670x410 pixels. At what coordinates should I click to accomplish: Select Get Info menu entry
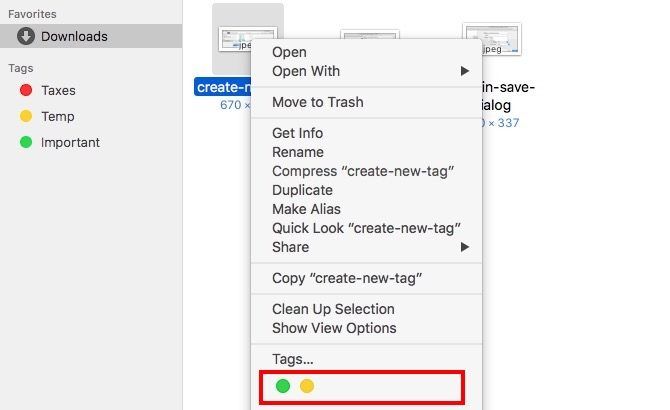297,133
